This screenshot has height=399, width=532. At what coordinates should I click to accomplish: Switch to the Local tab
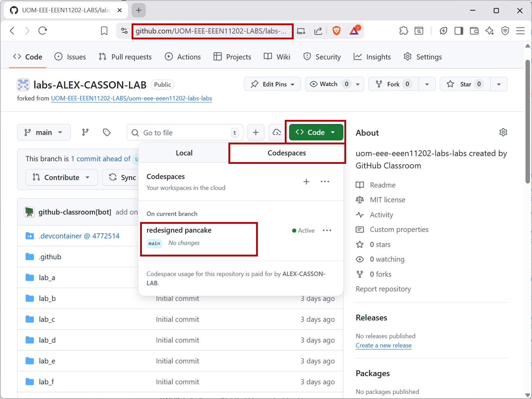184,153
